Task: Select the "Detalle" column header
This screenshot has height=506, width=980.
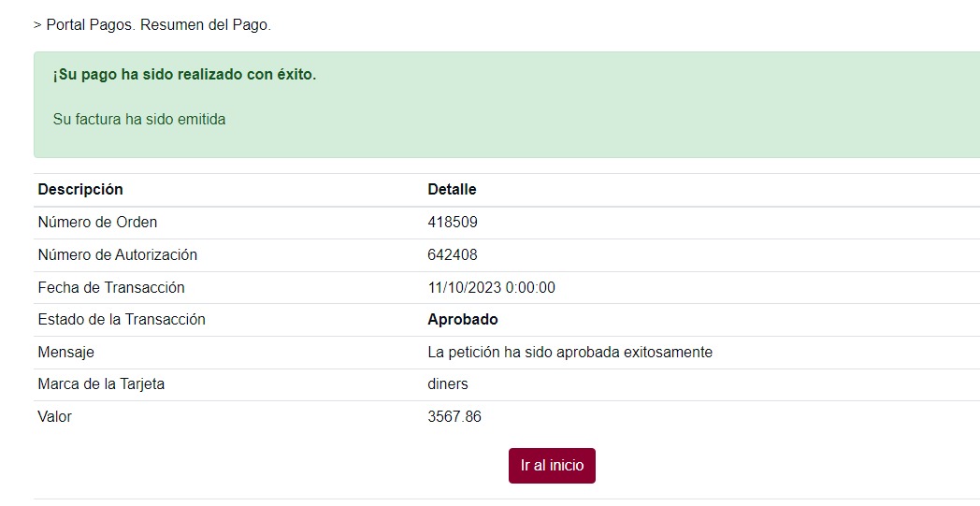Action: (x=452, y=190)
